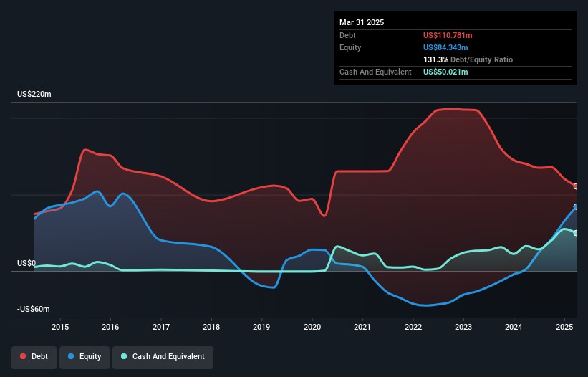Toggle the Equity series in the legend
Viewport: 588px width, 377px height.
click(85, 356)
